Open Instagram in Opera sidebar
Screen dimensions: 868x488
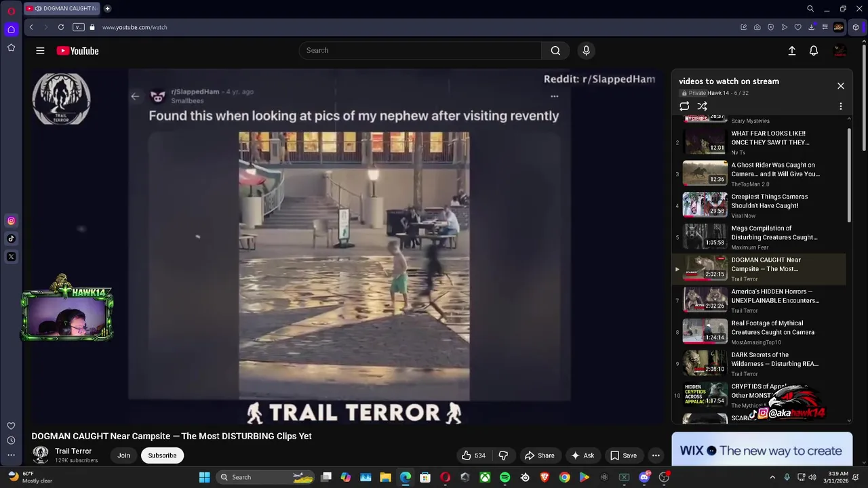point(11,220)
